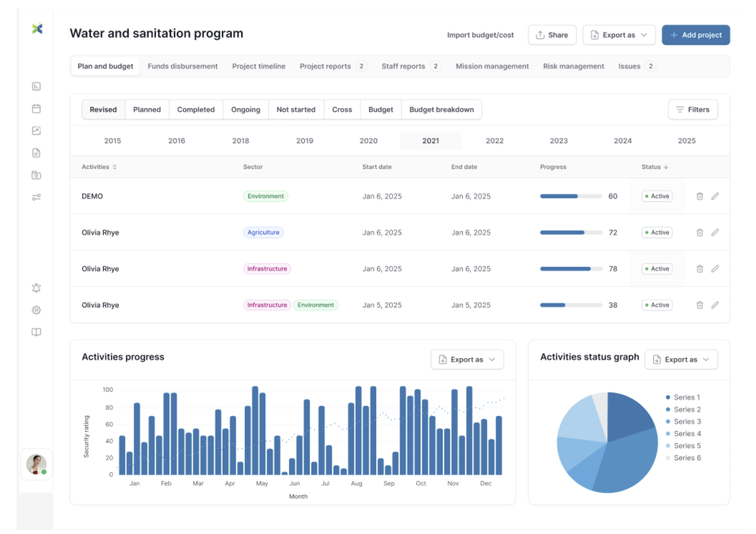The image size is (756, 534).
Task: Open the Export as dropdown in the header
Action: 619,35
